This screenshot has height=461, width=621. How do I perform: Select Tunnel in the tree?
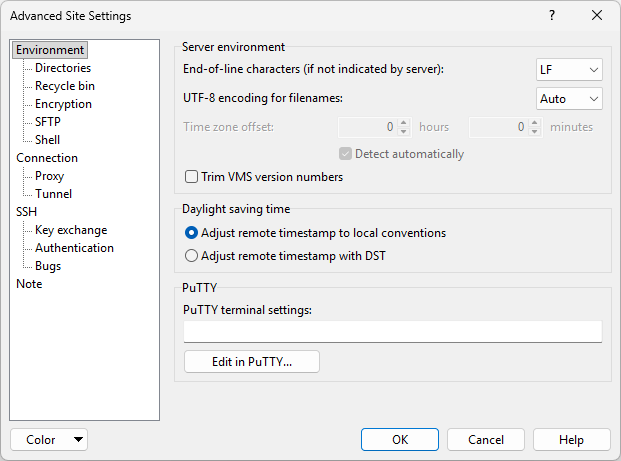point(53,194)
